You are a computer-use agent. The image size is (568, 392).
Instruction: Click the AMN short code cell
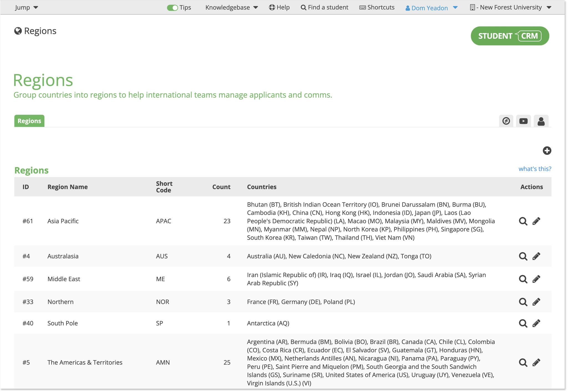163,362
